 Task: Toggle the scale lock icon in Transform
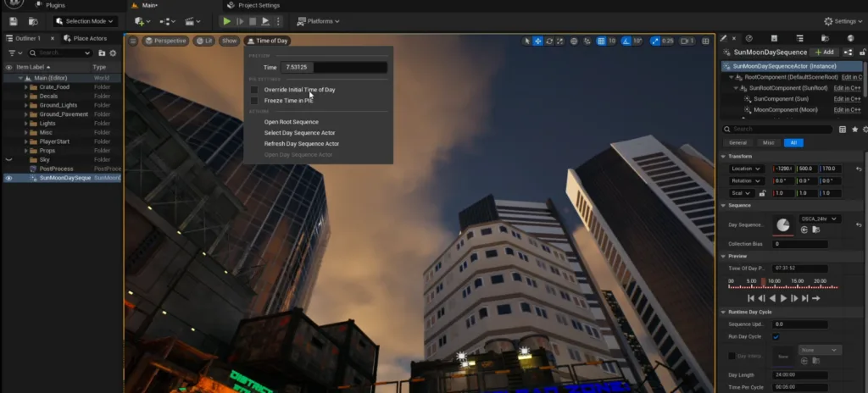pos(762,193)
